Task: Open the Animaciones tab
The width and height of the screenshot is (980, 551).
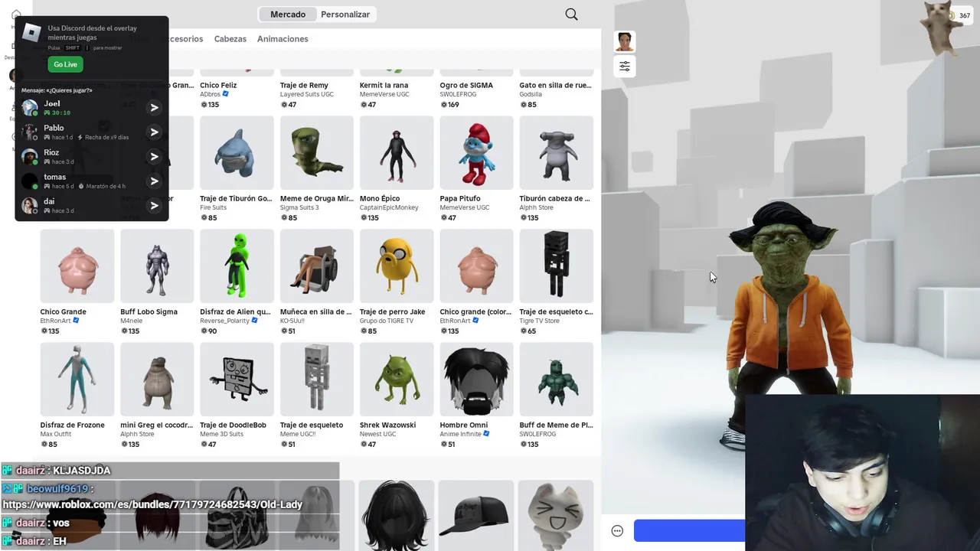Action: click(283, 39)
